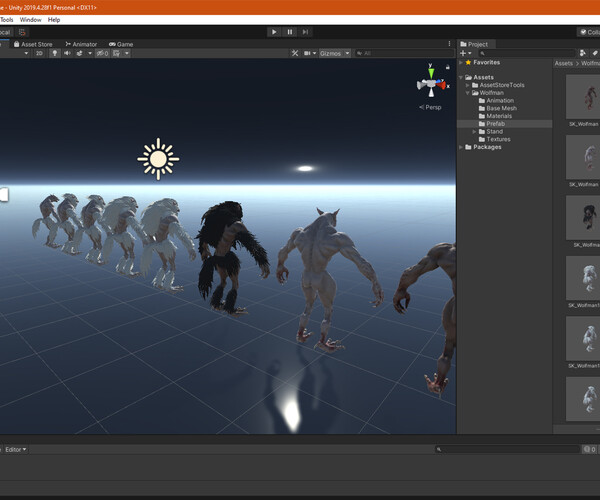Image resolution: width=600 pixels, height=500 pixels.
Task: Open the grid settings dropdown arrow
Action: (x=127, y=53)
